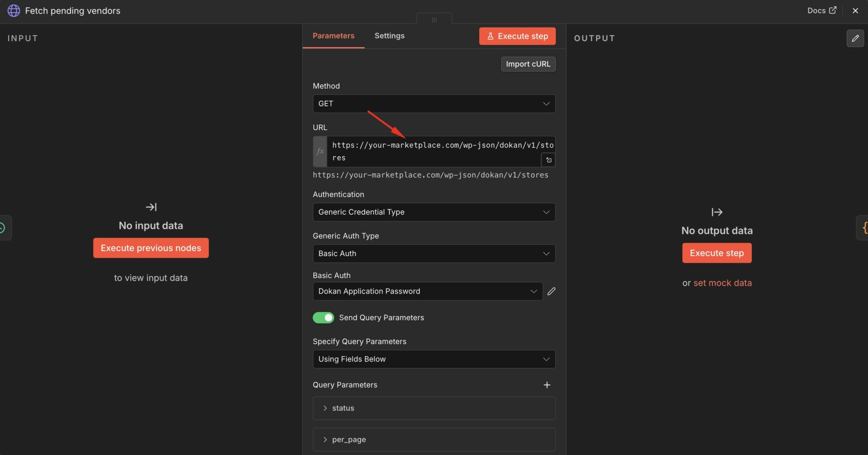Image resolution: width=868 pixels, height=455 pixels.
Task: Click Execute step button in output panel
Action: tap(717, 253)
